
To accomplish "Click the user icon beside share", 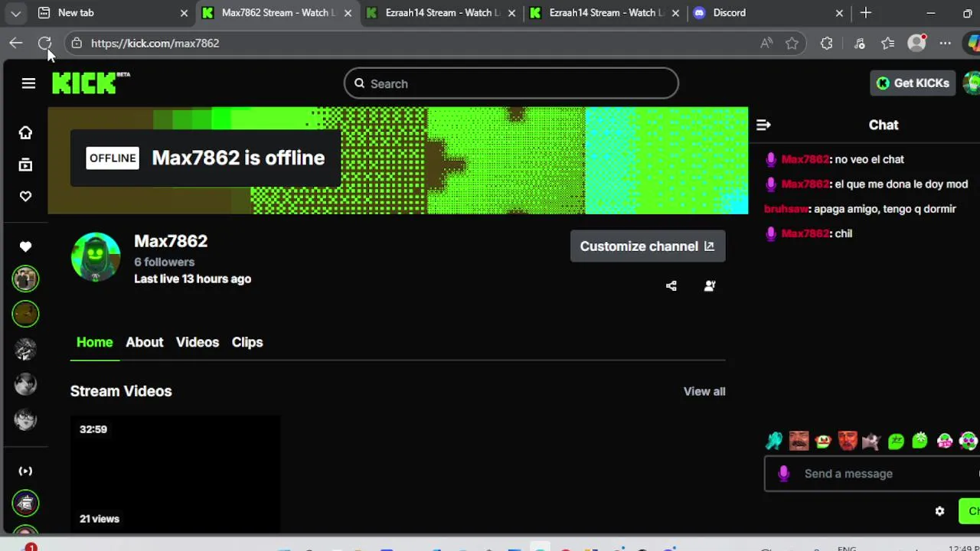I will pyautogui.click(x=710, y=286).
